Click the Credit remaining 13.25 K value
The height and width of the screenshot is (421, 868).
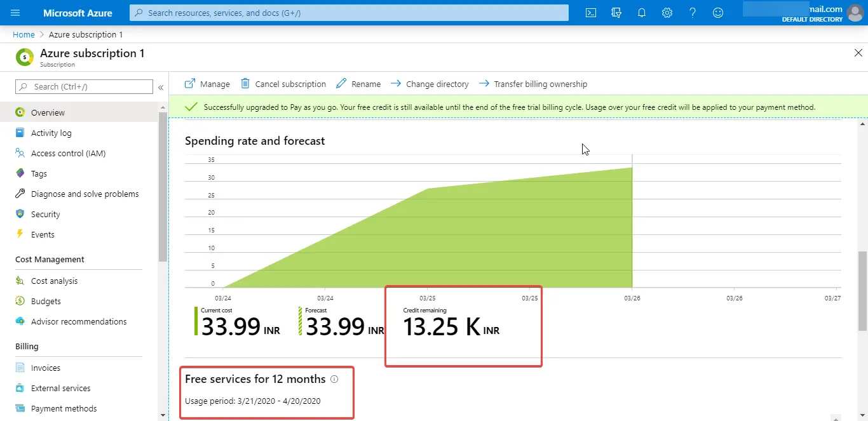(451, 326)
